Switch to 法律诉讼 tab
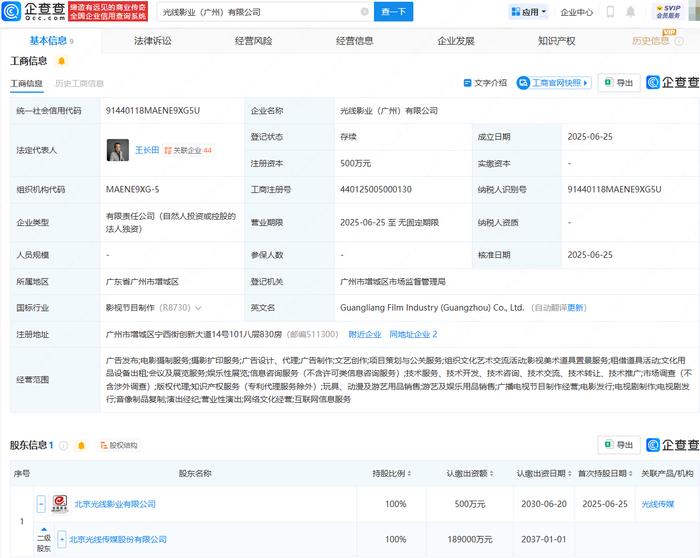The image size is (700, 558). point(153,41)
